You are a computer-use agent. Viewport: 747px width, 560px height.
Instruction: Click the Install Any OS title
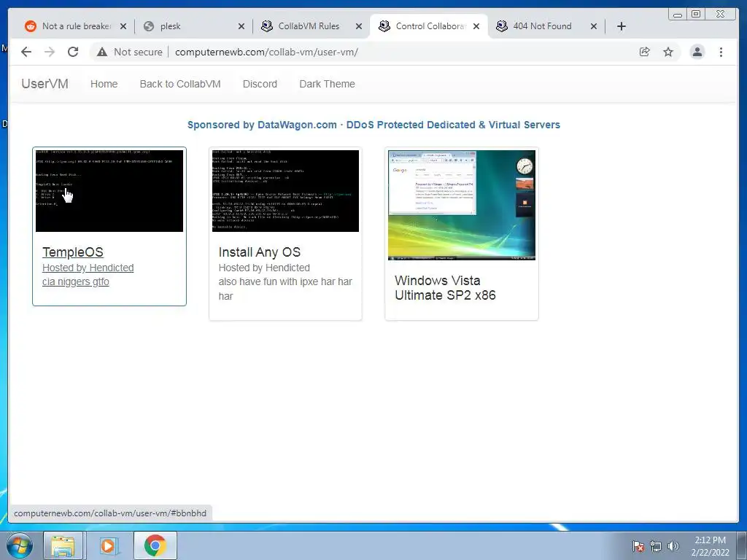tap(260, 252)
